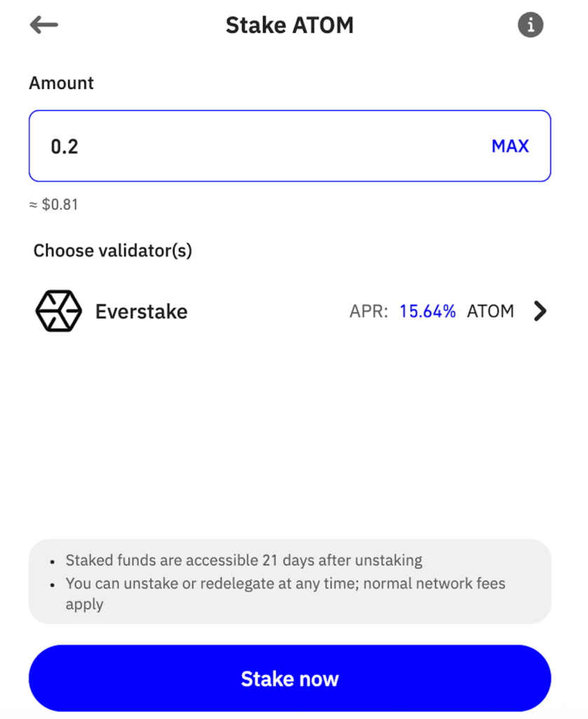Click the Stake ATOM page title
Viewport: 588px width, 719px height.
tap(289, 25)
